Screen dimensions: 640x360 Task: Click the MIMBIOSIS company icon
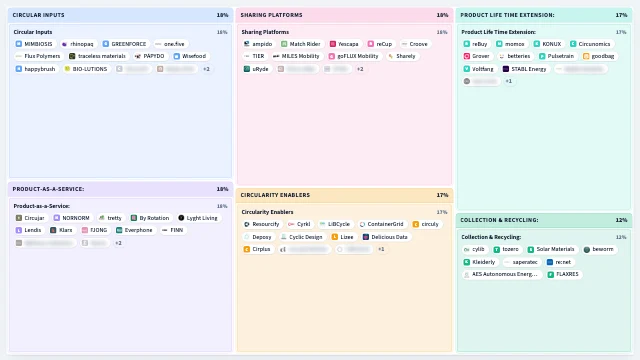pos(18,44)
